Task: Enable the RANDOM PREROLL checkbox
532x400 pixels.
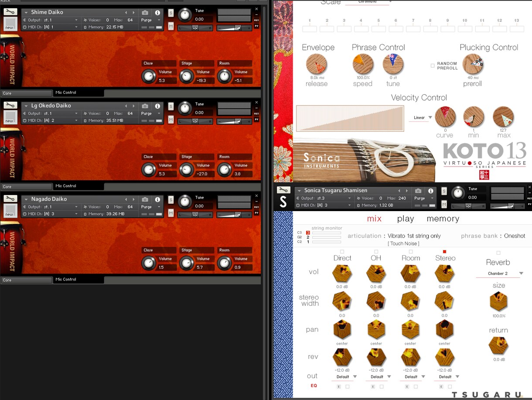Action: pyautogui.click(x=433, y=66)
